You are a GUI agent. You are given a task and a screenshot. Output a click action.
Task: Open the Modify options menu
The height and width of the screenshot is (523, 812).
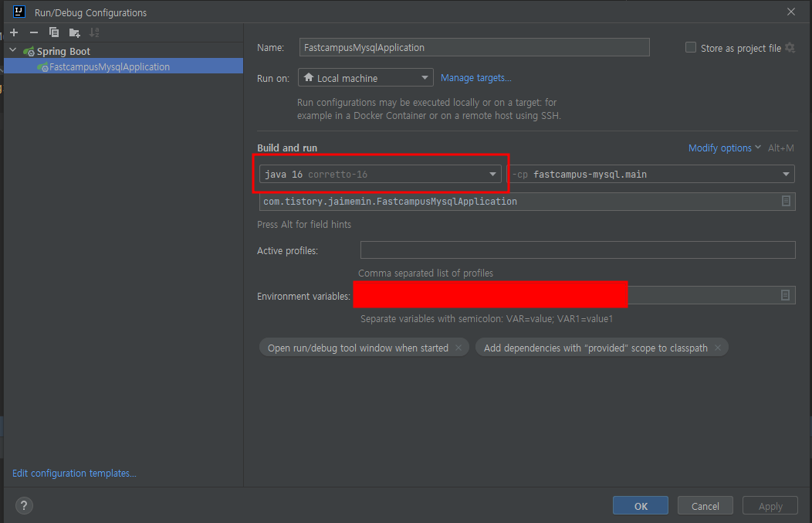(724, 148)
